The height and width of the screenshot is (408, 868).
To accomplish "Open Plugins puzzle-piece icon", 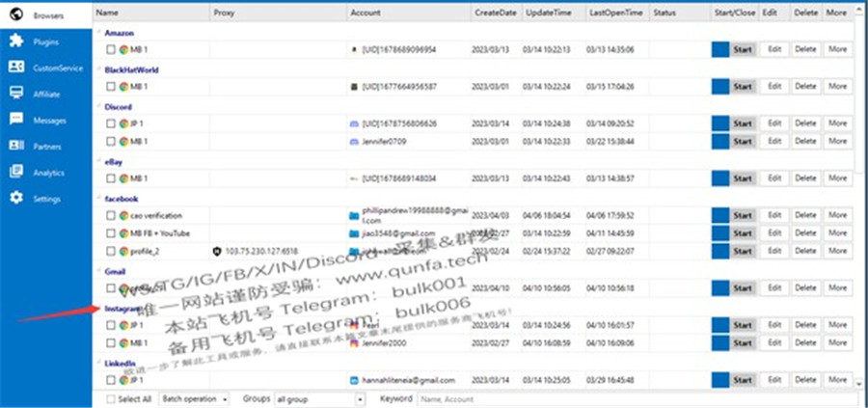I will [x=16, y=41].
